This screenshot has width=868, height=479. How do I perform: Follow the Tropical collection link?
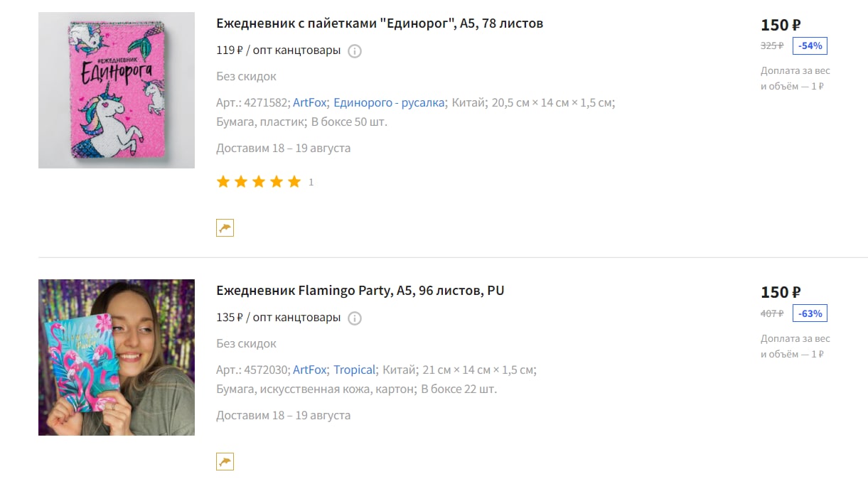click(354, 370)
